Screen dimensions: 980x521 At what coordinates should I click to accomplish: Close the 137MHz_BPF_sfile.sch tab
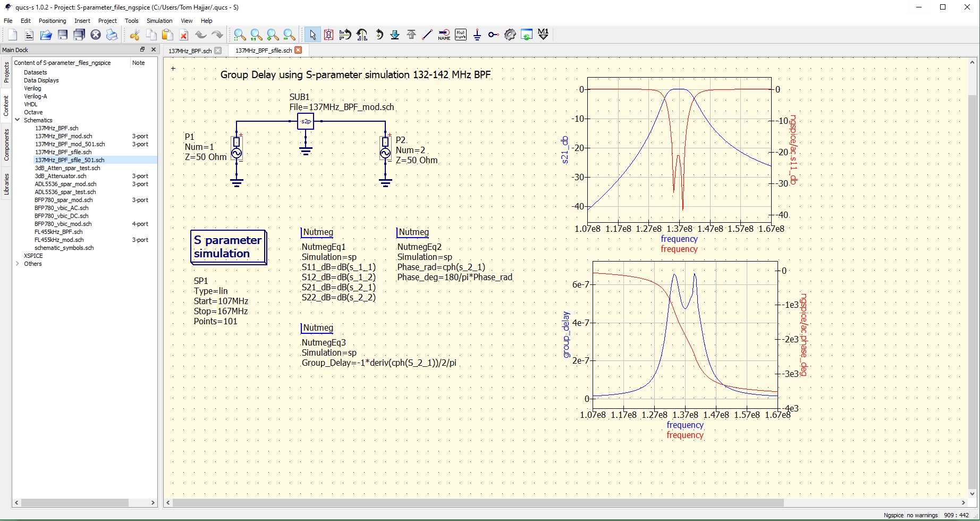[299, 51]
